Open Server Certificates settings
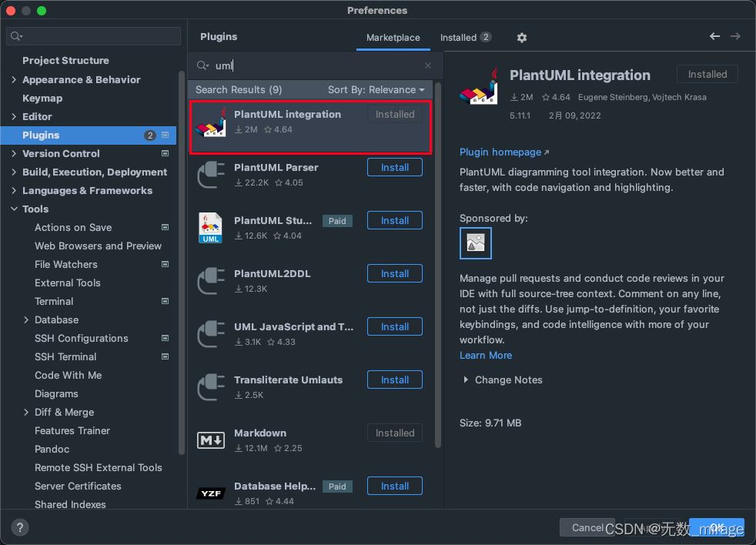Viewport: 756px width, 545px height. [78, 486]
